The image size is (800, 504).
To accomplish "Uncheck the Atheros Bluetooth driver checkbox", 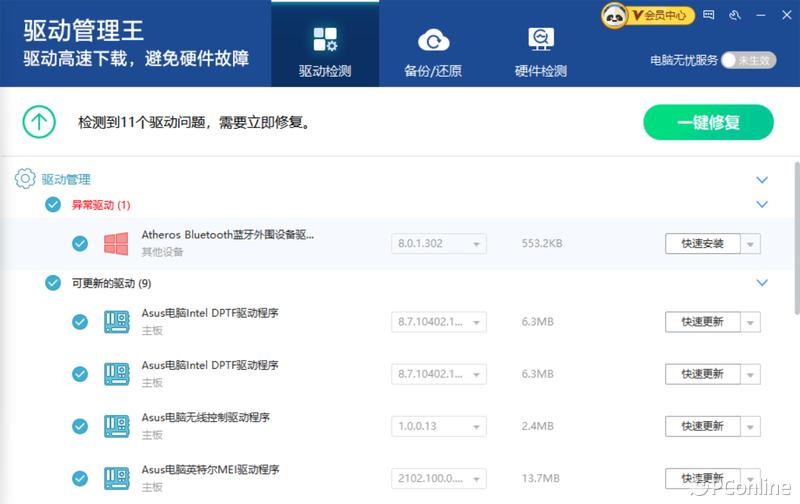I will pos(80,243).
